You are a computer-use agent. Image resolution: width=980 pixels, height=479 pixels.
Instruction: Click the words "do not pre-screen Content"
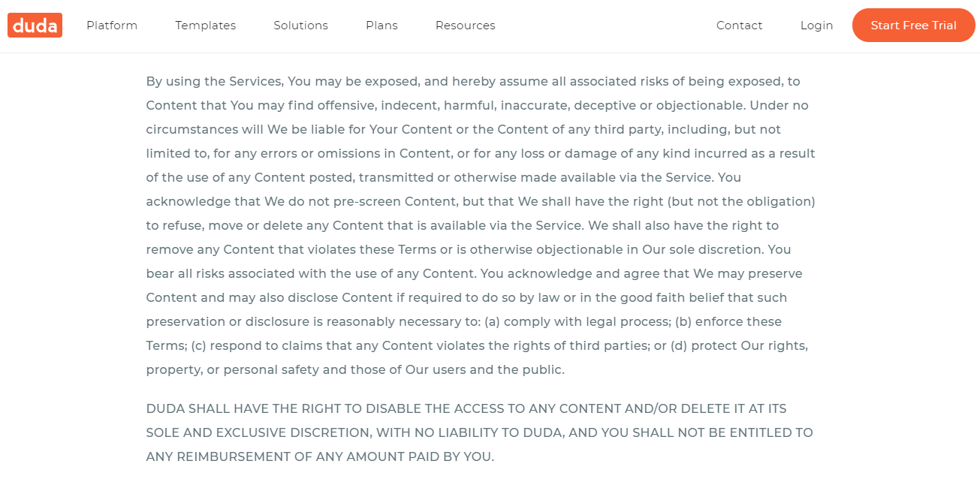pos(366,201)
